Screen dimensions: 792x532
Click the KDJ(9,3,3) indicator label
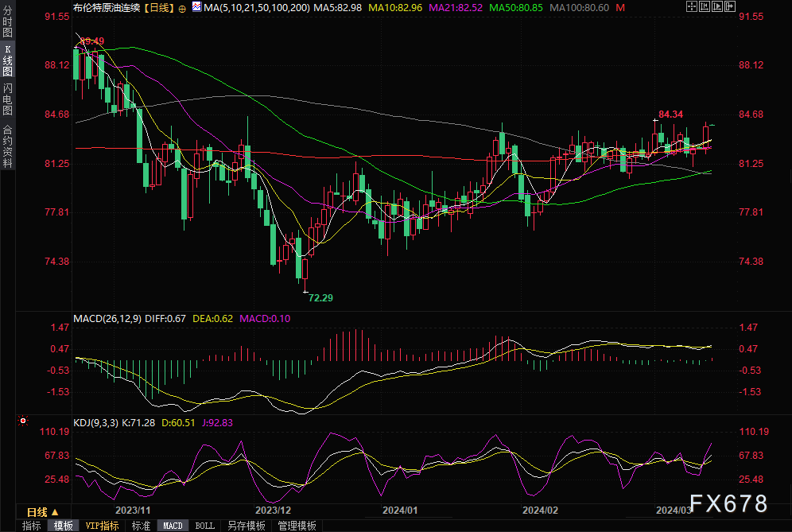[95, 423]
